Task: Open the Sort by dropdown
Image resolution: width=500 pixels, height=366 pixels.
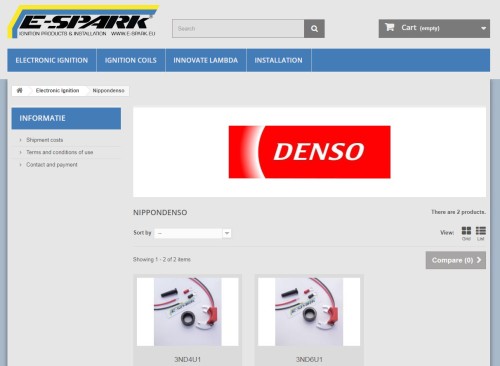Action: pyautogui.click(x=193, y=233)
